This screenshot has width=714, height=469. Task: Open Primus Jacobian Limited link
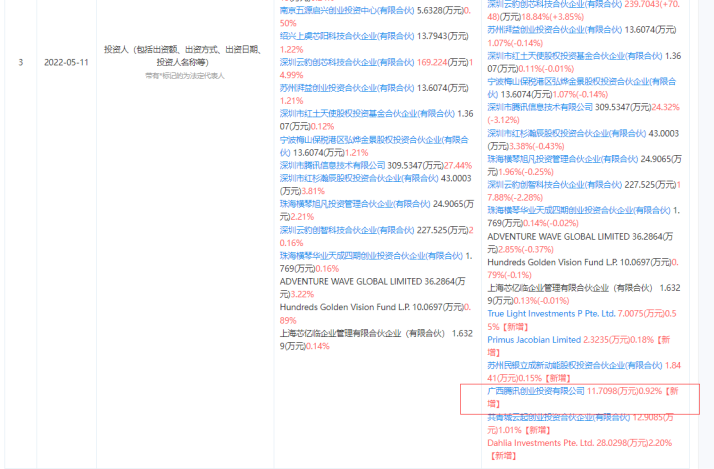pos(531,340)
